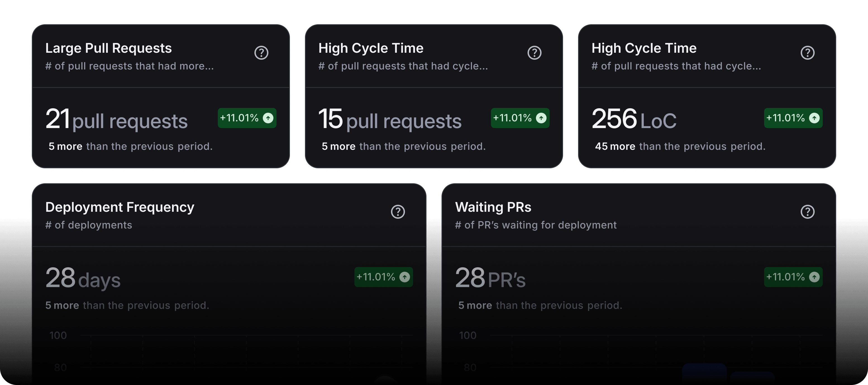
Task: Click the +11.01% badge beside 256 LoC
Action: (x=793, y=118)
